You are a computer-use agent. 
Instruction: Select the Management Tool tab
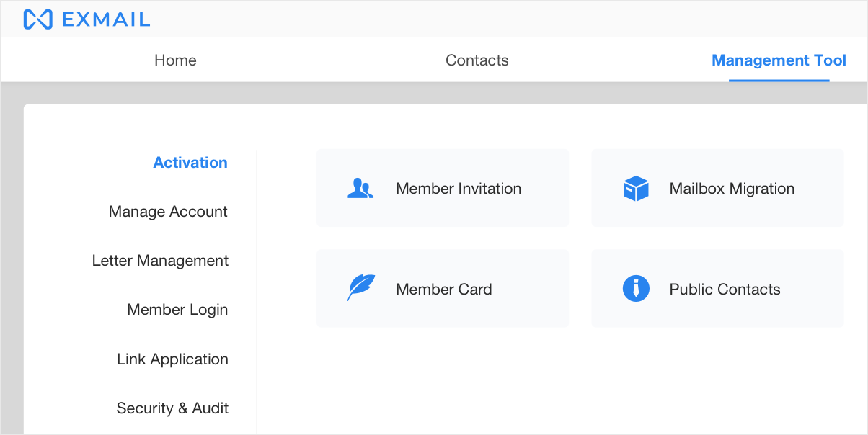[779, 60]
